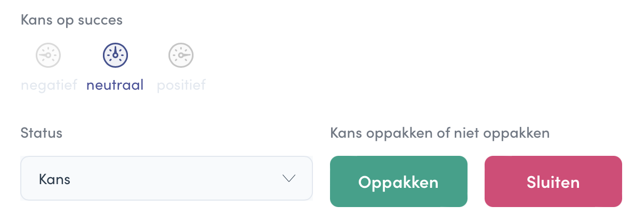This screenshot has height=222, width=644.
Task: Close the opportunity using Sluiten
Action: coord(553,181)
